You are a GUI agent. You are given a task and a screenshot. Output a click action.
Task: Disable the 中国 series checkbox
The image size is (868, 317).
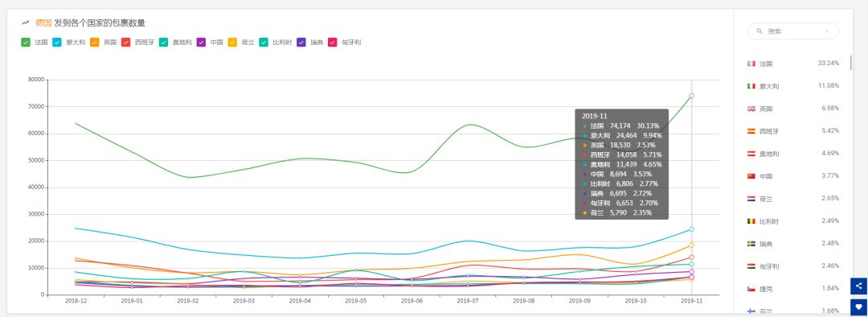tap(202, 42)
